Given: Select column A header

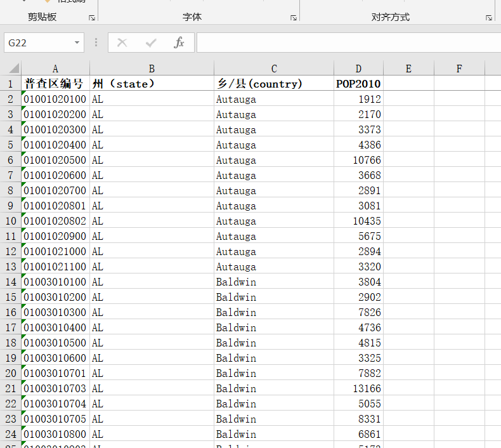Looking at the screenshot, I should (x=55, y=69).
